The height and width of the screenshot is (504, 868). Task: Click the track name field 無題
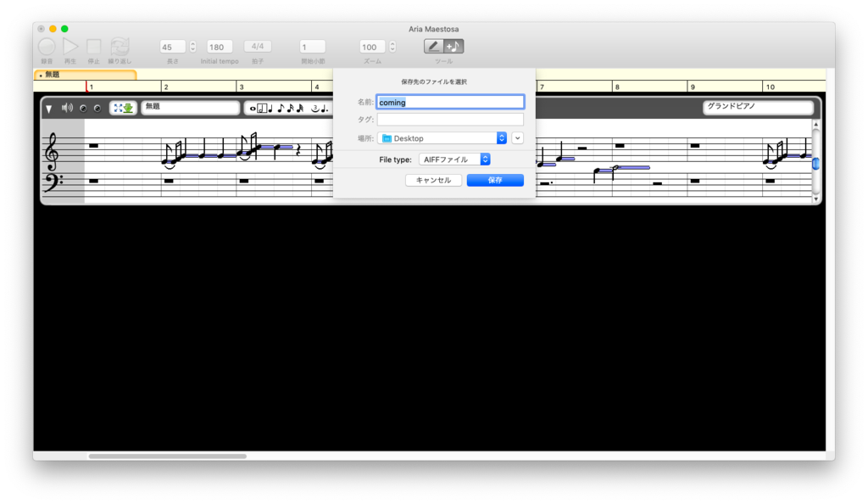[190, 108]
